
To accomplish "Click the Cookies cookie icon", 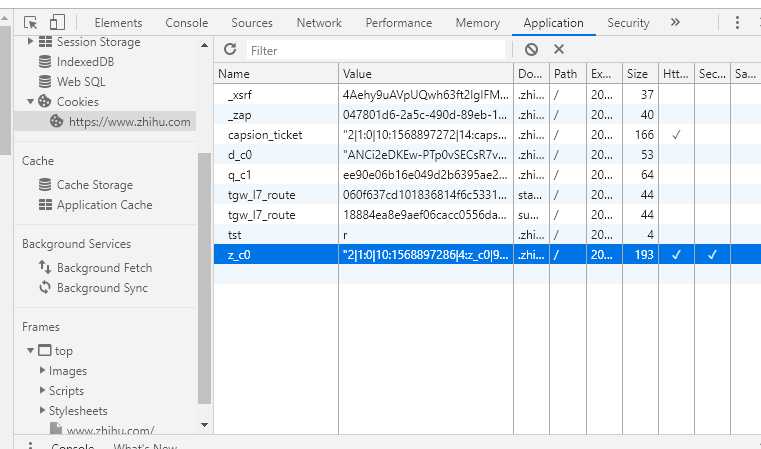I will pyautogui.click(x=45, y=101).
